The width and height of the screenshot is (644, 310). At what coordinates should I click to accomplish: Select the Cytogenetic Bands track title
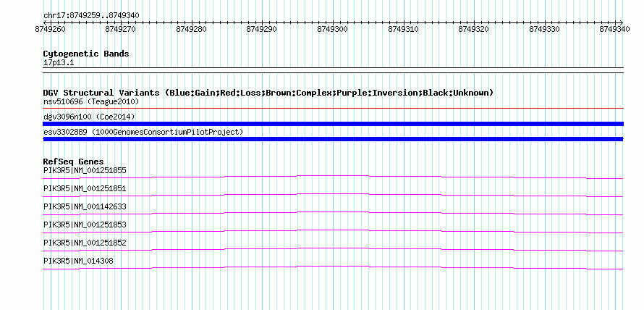point(86,54)
